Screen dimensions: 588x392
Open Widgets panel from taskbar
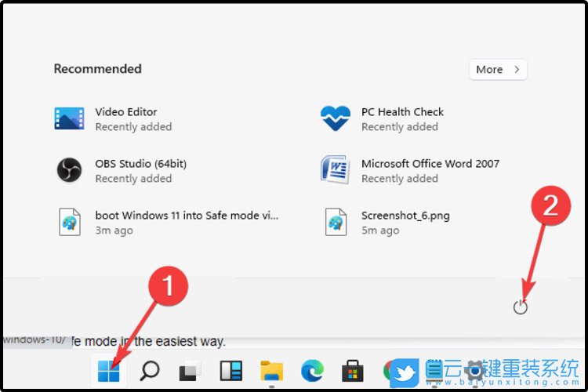[231, 371]
